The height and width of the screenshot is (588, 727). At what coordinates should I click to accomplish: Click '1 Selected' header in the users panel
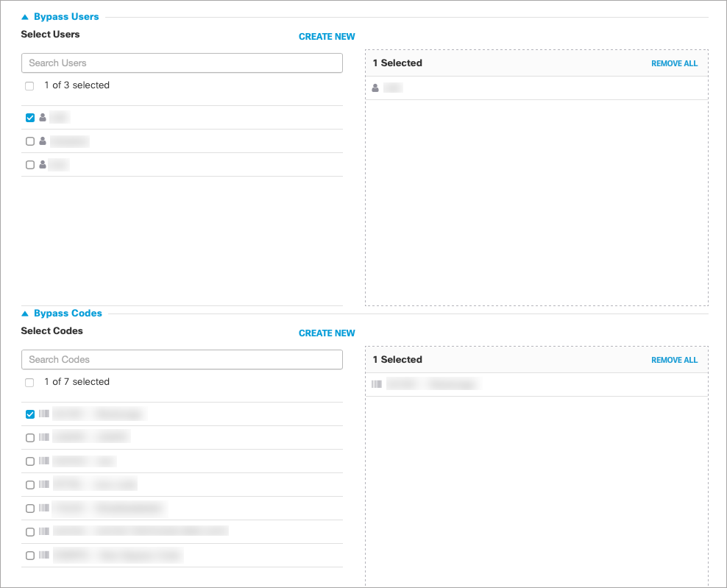coord(397,63)
